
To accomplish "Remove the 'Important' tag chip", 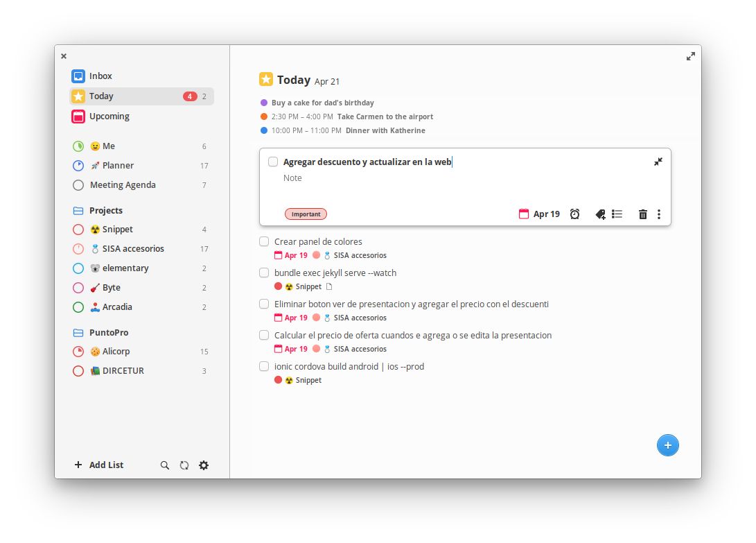I will point(306,214).
